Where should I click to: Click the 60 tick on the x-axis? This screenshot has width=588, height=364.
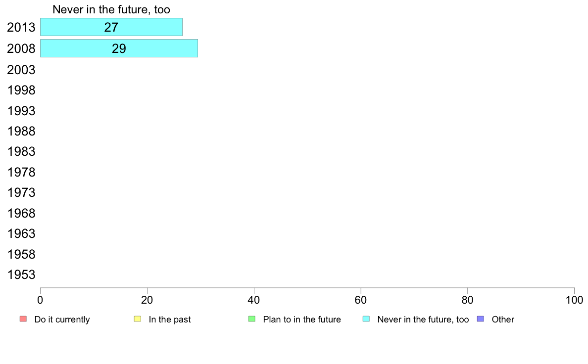pyautogui.click(x=361, y=300)
